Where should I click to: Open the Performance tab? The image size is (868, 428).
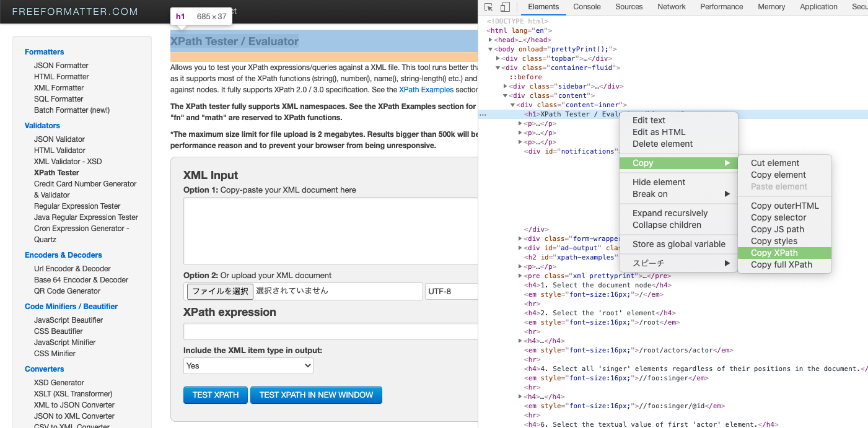tap(721, 7)
